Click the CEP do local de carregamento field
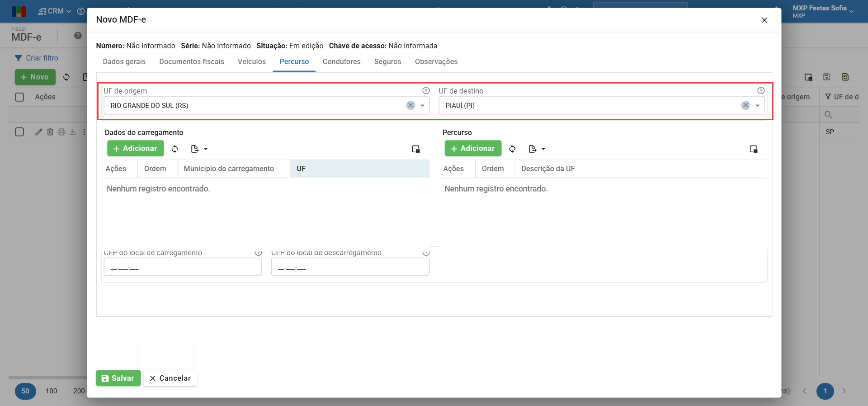Image resolution: width=868 pixels, height=406 pixels. coord(183,267)
